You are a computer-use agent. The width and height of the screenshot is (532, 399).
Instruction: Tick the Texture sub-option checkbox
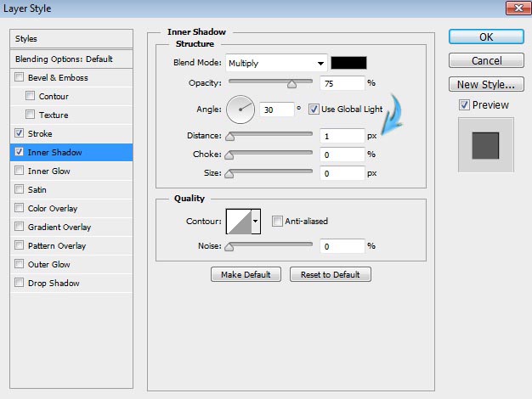point(31,115)
